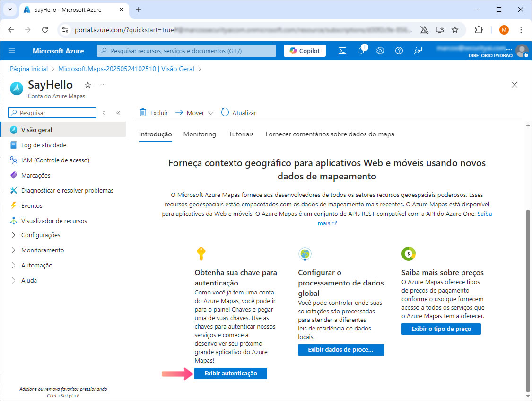Bookmark this page with the star
532x401 pixels.
[455, 30]
